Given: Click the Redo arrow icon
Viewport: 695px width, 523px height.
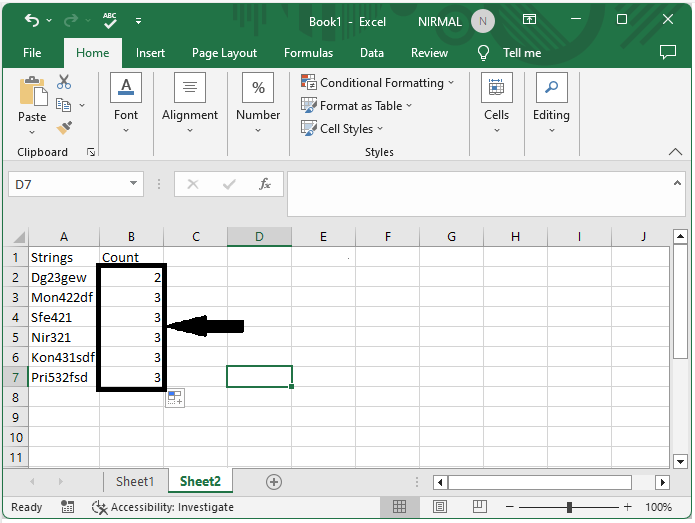Looking at the screenshot, I should (x=71, y=20).
